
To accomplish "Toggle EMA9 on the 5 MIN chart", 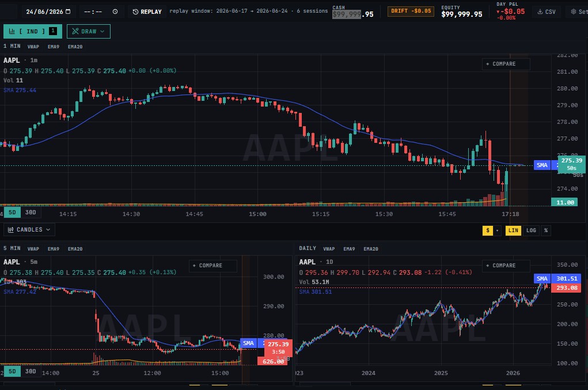I will point(53,249).
